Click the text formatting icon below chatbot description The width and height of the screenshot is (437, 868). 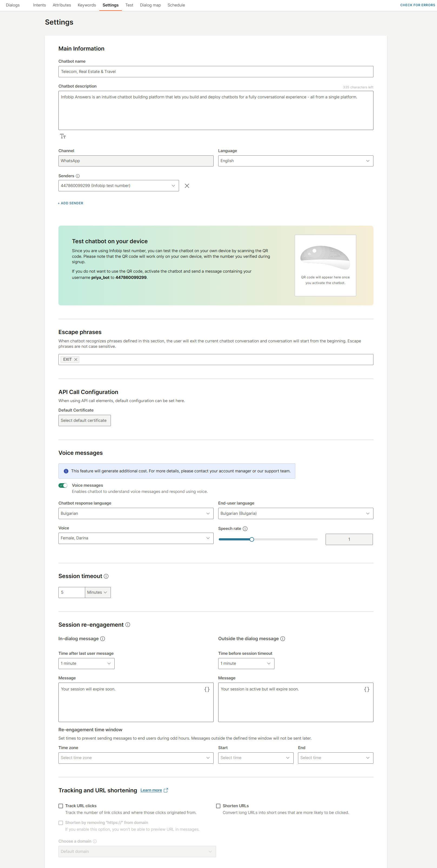pos(63,136)
